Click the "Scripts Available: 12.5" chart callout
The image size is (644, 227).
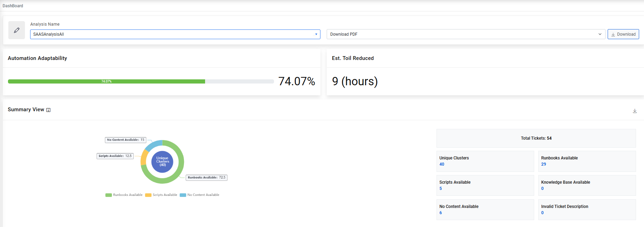click(x=115, y=156)
